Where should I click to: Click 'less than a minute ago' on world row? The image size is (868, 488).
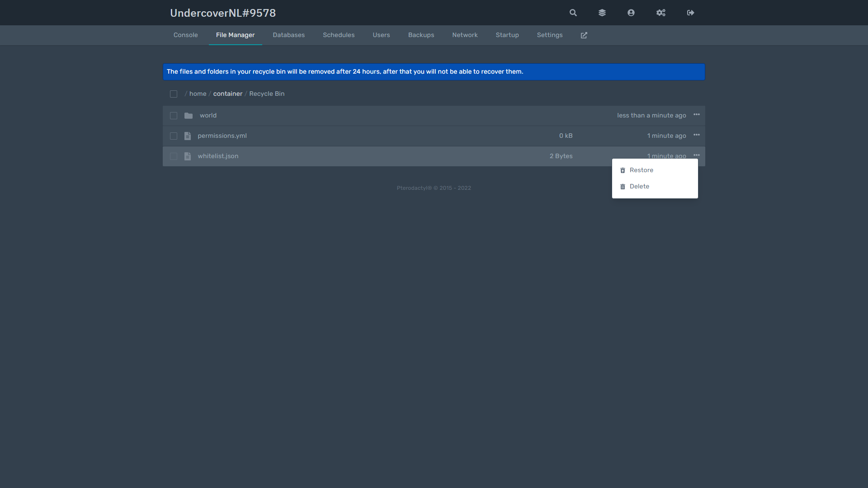651,116
